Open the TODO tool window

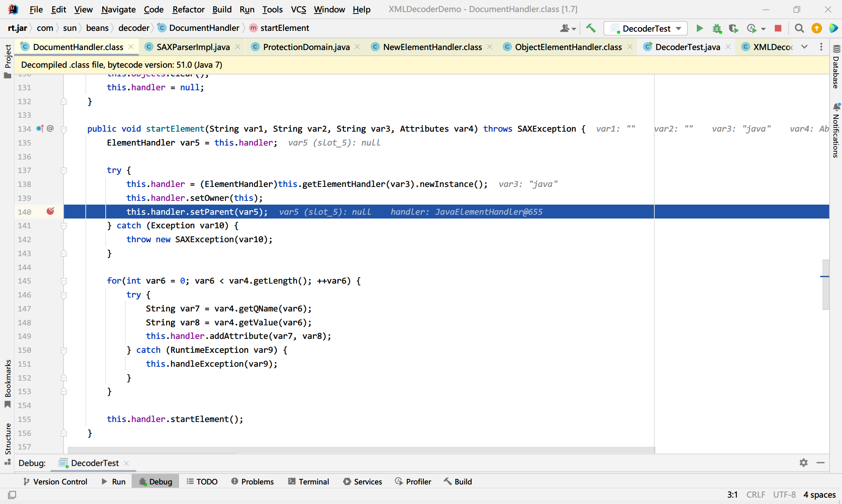202,481
